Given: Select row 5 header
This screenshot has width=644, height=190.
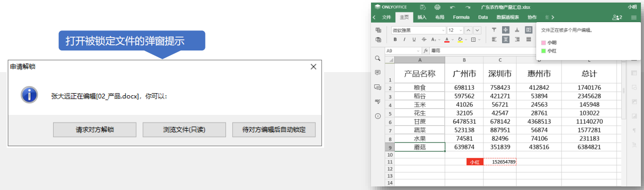Looking at the screenshot, I should (390, 113).
